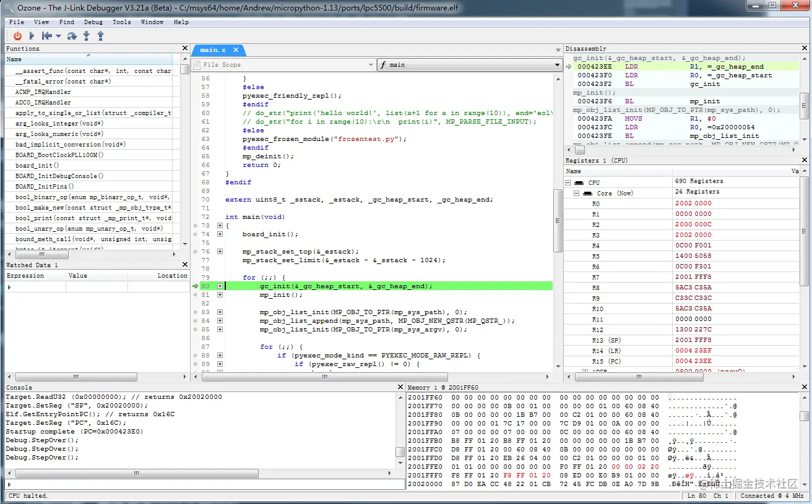Viewport: 812px width, 504px height.
Task: Click the Step Into down-arrow icon
Action: (x=86, y=36)
